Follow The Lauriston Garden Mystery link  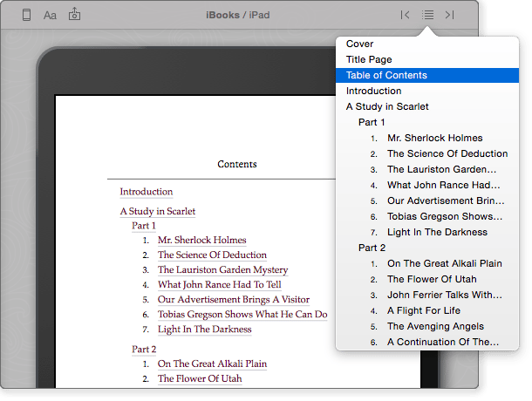point(223,270)
